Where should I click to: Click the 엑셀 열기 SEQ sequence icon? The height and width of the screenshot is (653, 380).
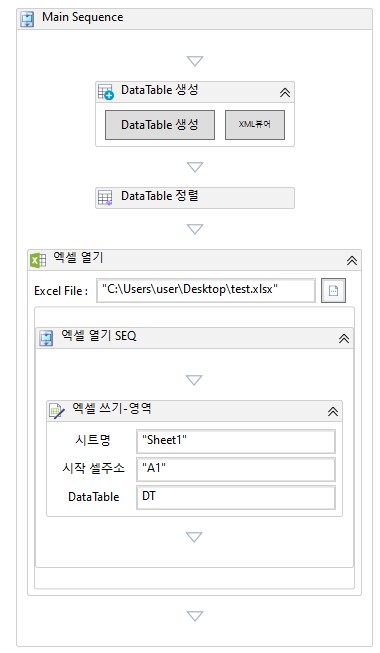click(46, 338)
